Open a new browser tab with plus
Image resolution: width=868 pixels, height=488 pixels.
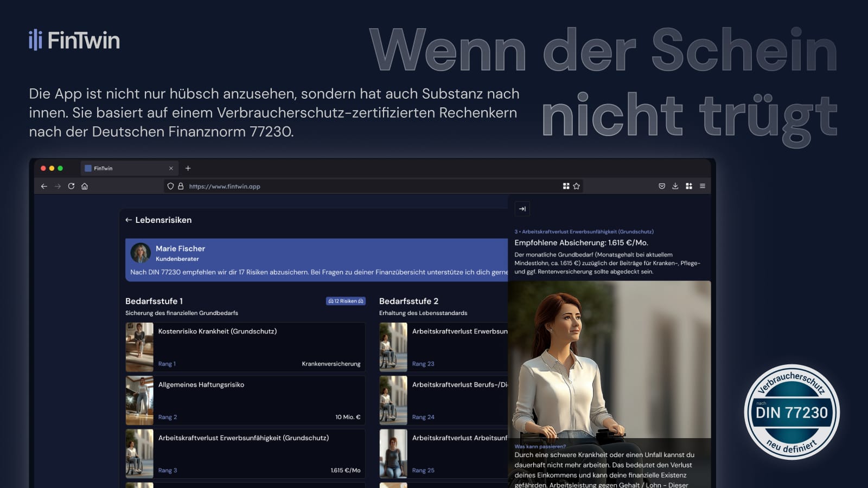coord(188,168)
